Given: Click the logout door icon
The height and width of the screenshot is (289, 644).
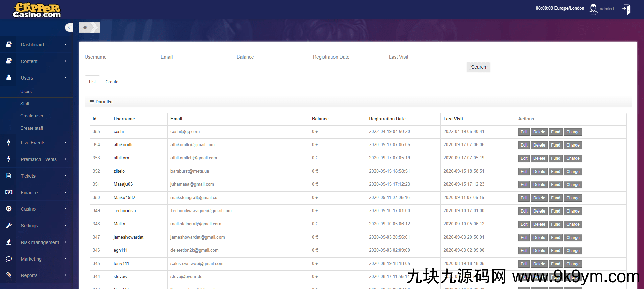Looking at the screenshot, I should (626, 9).
